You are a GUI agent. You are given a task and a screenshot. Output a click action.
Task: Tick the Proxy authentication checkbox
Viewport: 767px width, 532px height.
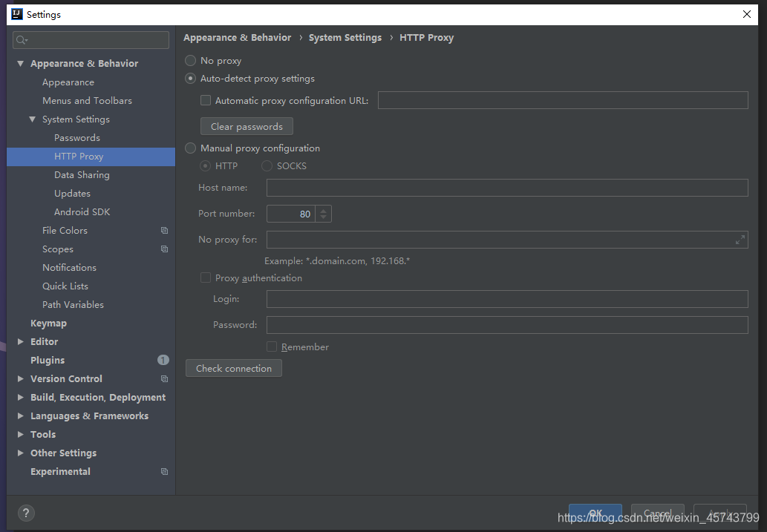pyautogui.click(x=206, y=278)
